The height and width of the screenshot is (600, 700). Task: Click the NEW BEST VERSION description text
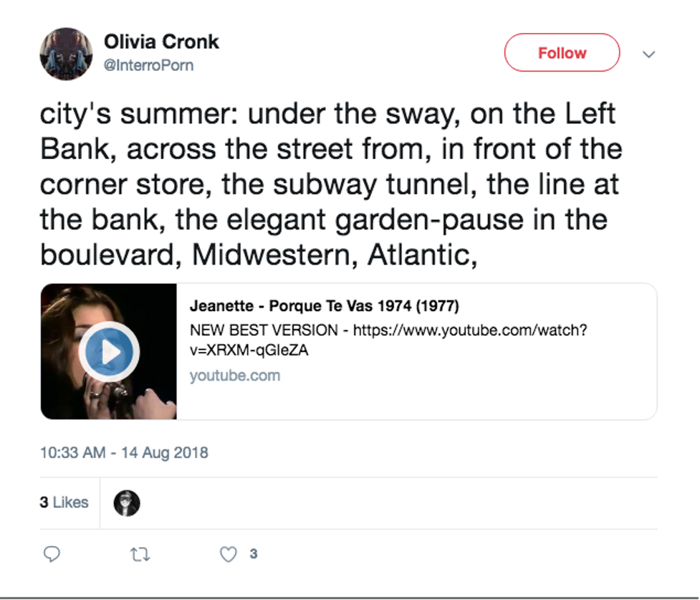tap(264, 330)
